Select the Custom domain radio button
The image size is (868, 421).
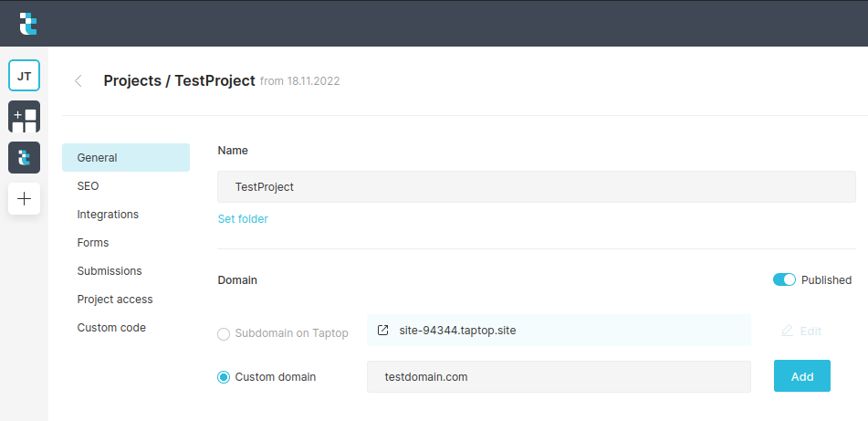click(223, 377)
